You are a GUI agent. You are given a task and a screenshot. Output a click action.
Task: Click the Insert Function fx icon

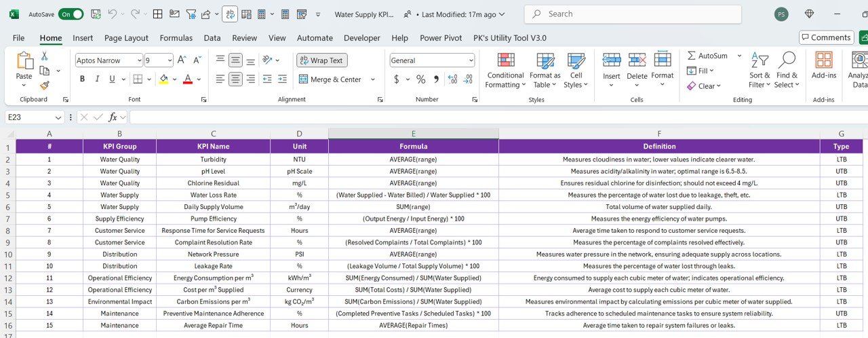click(x=113, y=117)
